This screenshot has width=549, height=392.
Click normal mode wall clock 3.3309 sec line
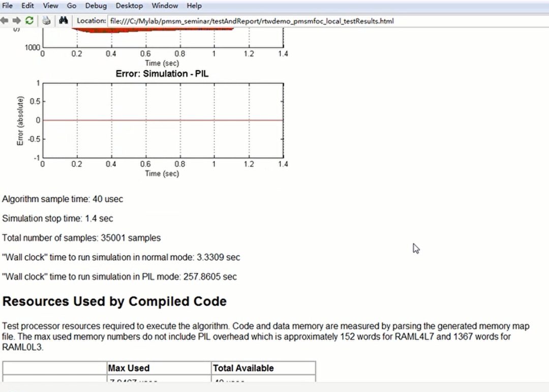click(121, 257)
